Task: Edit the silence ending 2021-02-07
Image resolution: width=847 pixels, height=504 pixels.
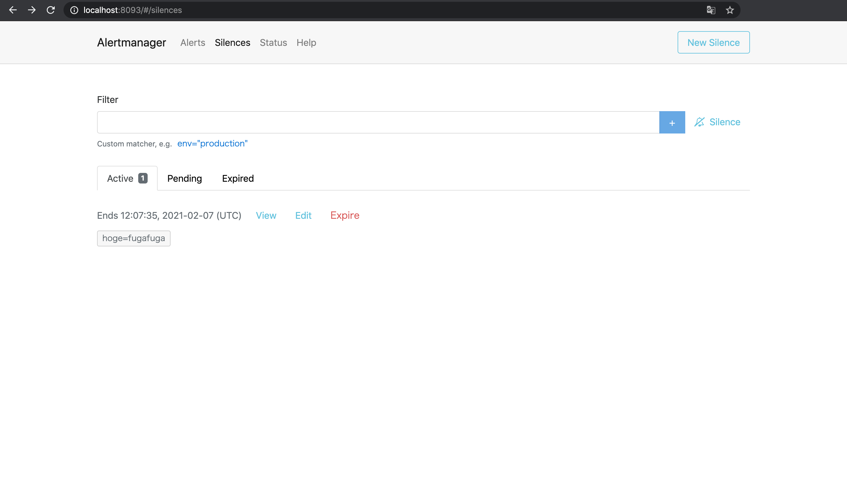Action: [x=303, y=215]
